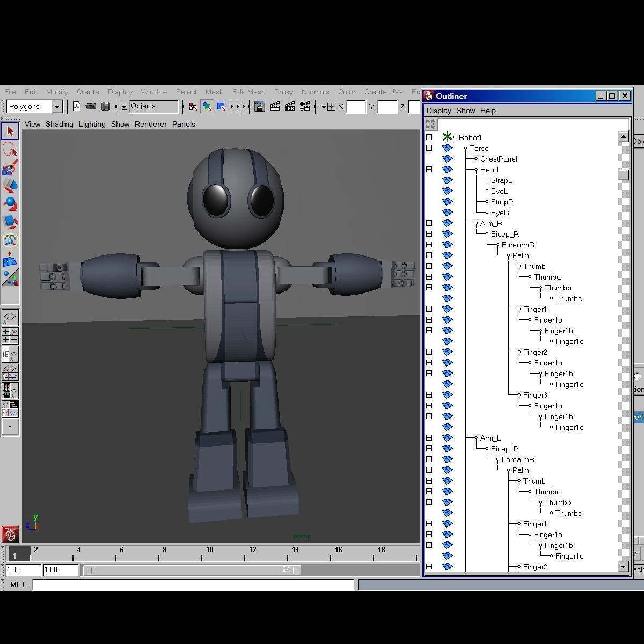
Task: Click the range slider end handle near 24
Action: pos(296,570)
